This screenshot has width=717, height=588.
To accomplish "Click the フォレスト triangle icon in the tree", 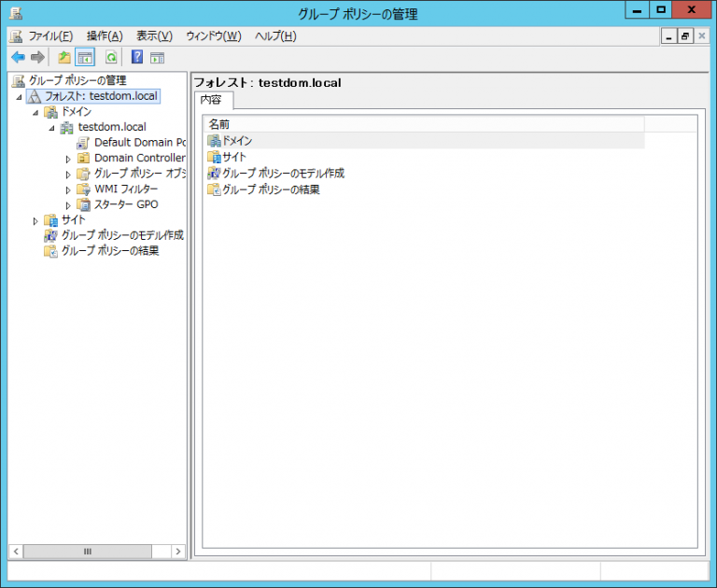I will [35, 96].
